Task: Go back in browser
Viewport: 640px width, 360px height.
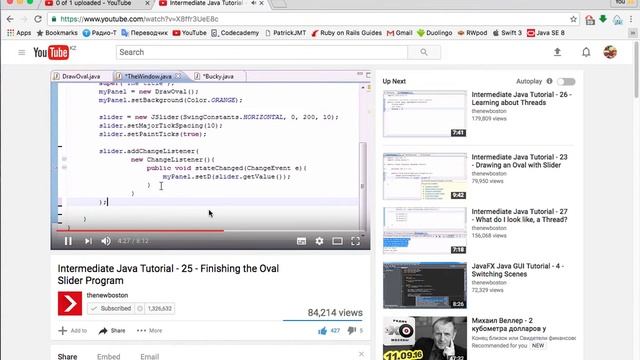Action: coord(10,19)
